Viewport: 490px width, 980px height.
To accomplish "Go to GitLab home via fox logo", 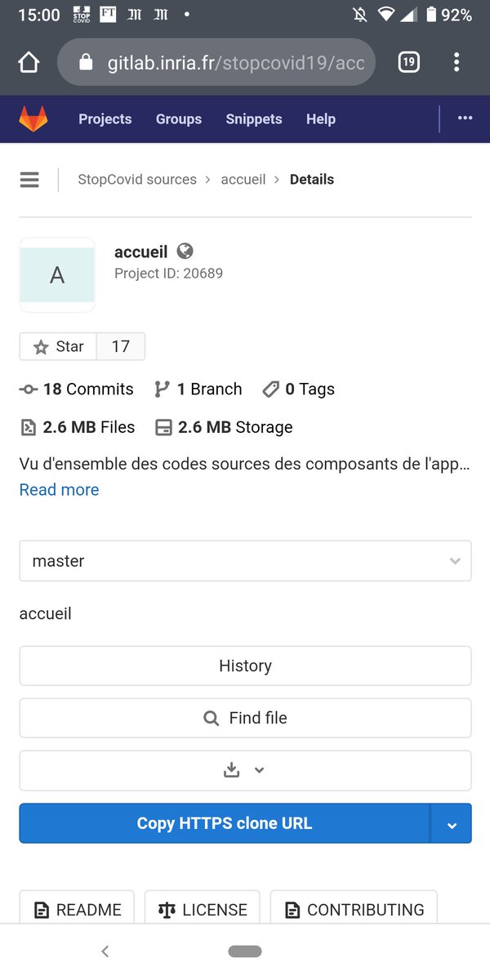I will pyautogui.click(x=33, y=119).
